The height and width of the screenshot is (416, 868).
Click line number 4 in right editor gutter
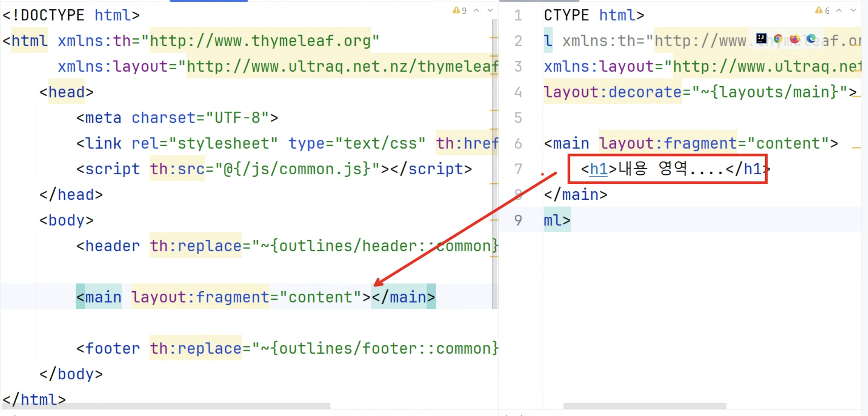tap(518, 92)
